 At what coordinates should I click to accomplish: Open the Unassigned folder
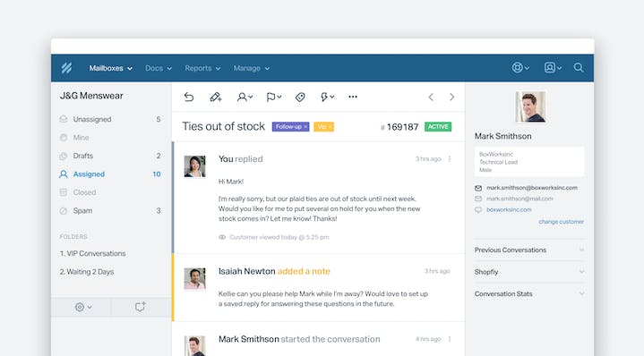(110, 119)
